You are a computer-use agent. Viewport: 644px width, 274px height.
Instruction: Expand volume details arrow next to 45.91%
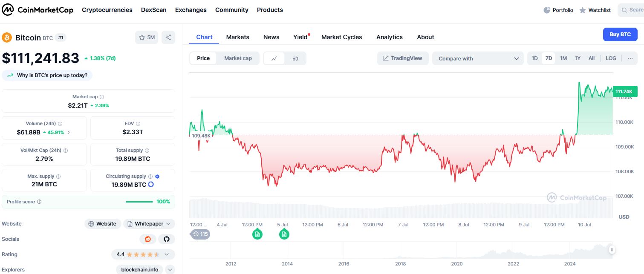tap(69, 132)
